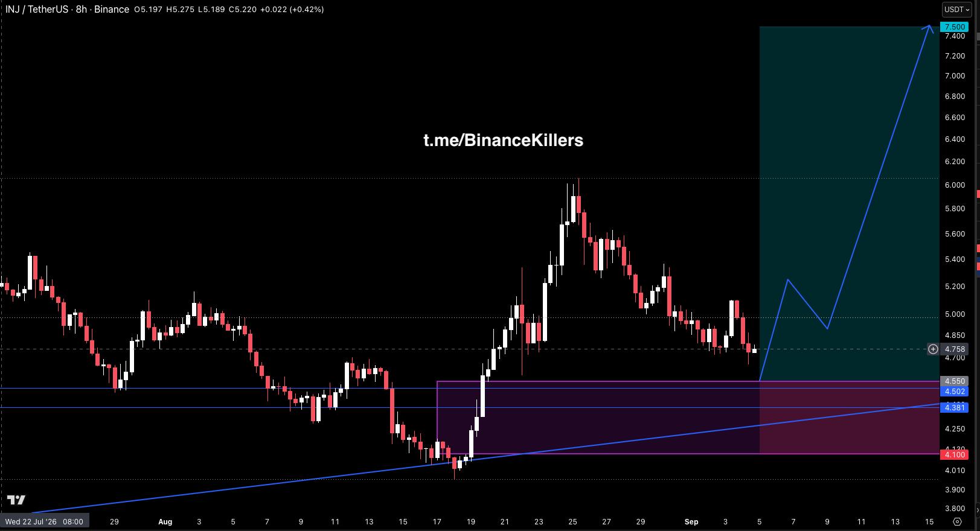Click the Sep label on time axis
The image size is (980, 531).
(691, 521)
